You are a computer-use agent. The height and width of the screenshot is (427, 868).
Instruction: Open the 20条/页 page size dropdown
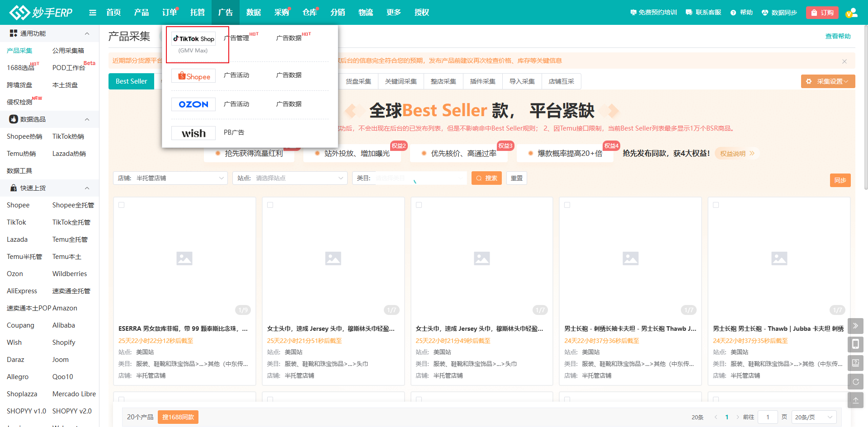[x=814, y=417]
